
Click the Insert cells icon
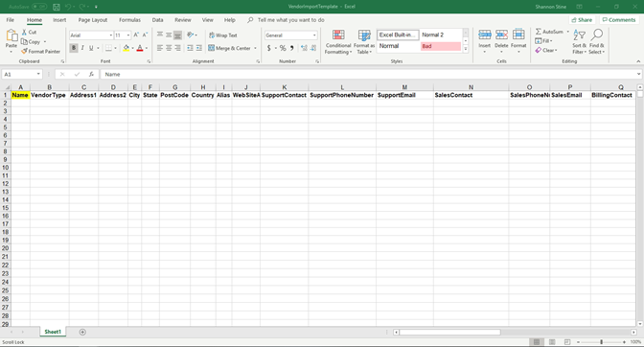click(485, 35)
